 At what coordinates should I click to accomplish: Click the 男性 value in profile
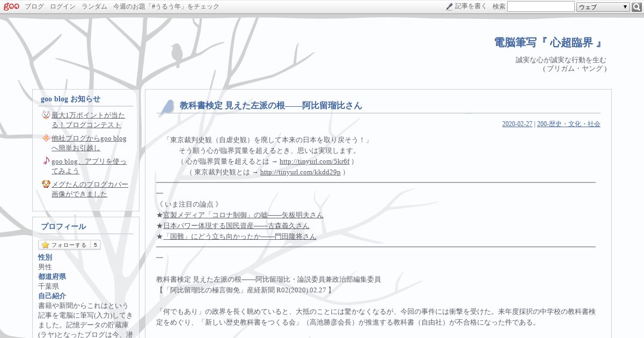[45, 267]
